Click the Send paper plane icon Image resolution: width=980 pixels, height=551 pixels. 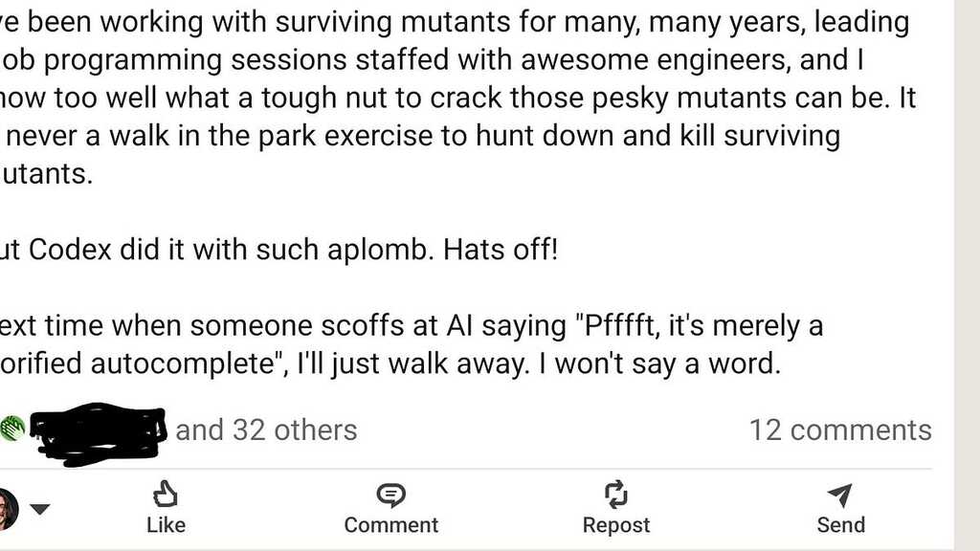coord(840,495)
